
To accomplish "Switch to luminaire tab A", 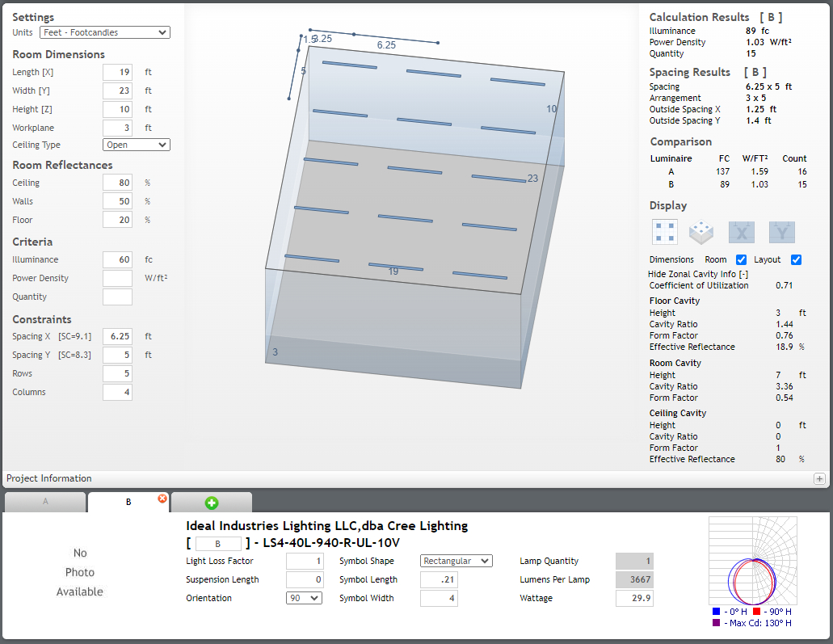I will pos(45,502).
